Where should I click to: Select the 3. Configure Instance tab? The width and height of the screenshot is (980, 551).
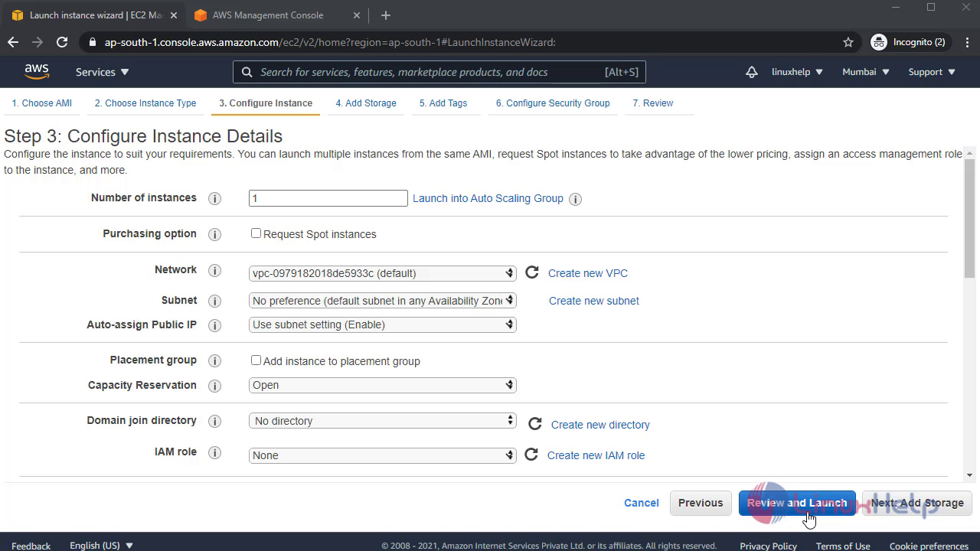266,103
